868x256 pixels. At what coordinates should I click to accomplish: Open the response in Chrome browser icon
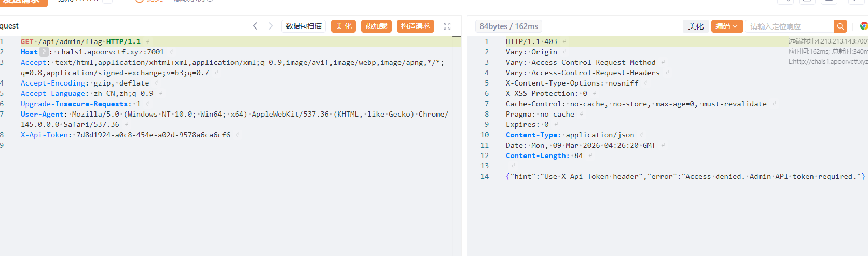point(863,26)
